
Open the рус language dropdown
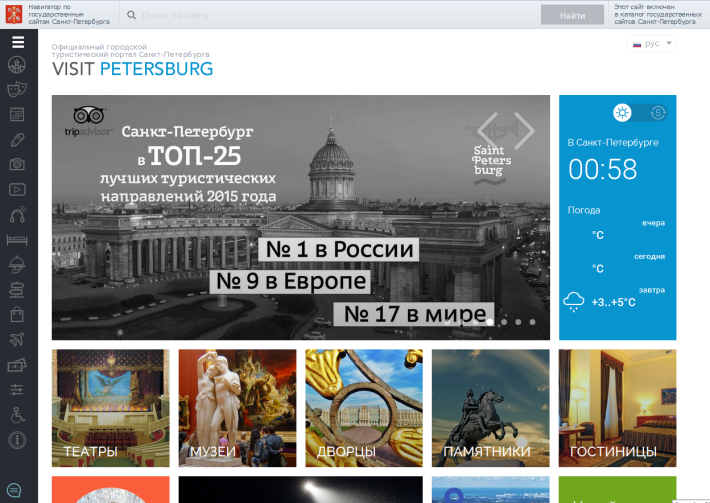tap(651, 44)
